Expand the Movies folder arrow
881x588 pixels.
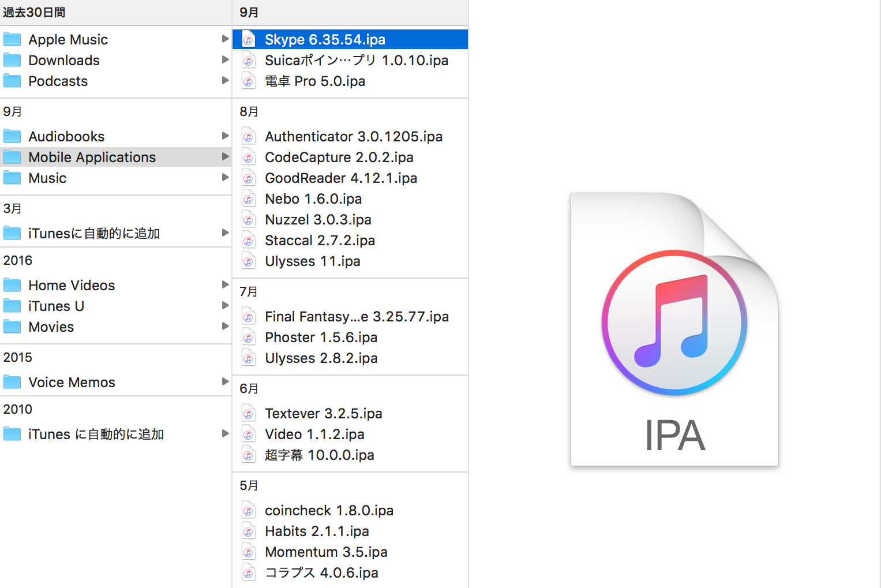(225, 326)
